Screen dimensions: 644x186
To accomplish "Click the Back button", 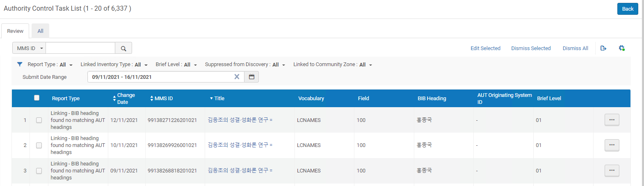I will pos(627,9).
